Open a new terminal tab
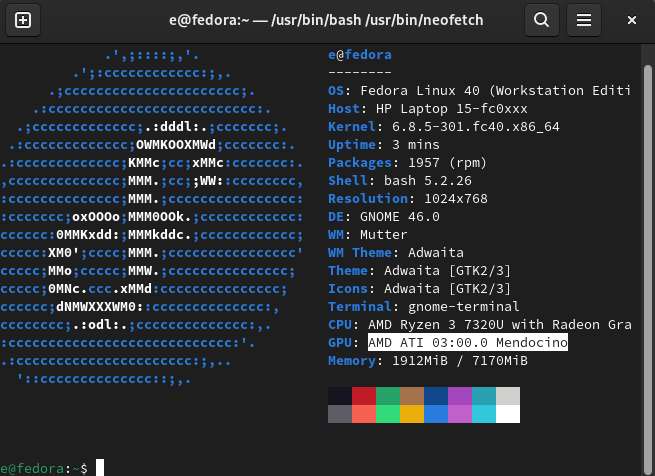This screenshot has height=476, width=655. (x=23, y=20)
